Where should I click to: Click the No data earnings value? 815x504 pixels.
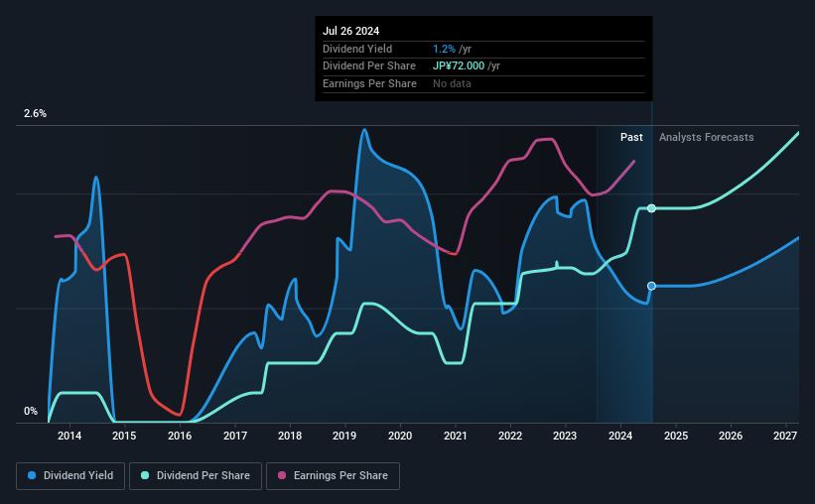(x=453, y=83)
